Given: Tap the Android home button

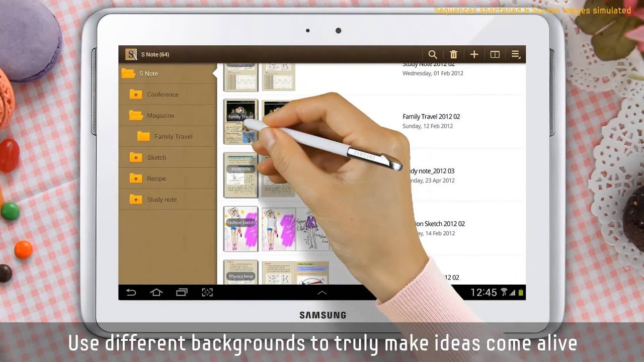Looking at the screenshot, I should (156, 292).
